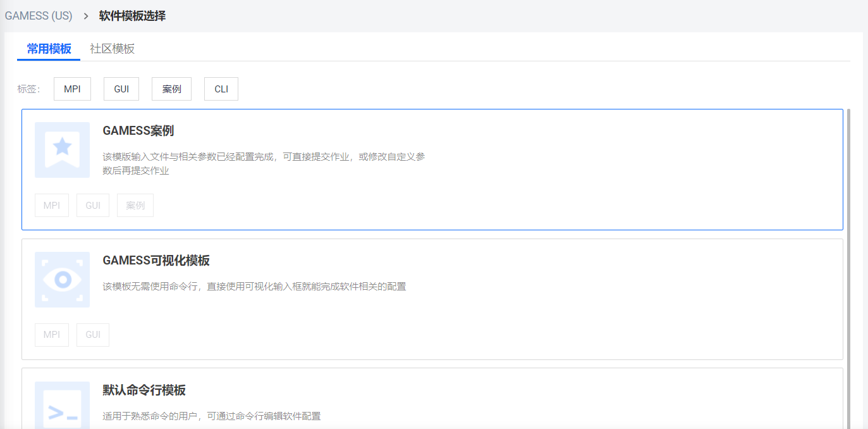This screenshot has width=868, height=429.
Task: Click the MPI tag inside GAMESS可视化模板 card
Action: coord(52,335)
